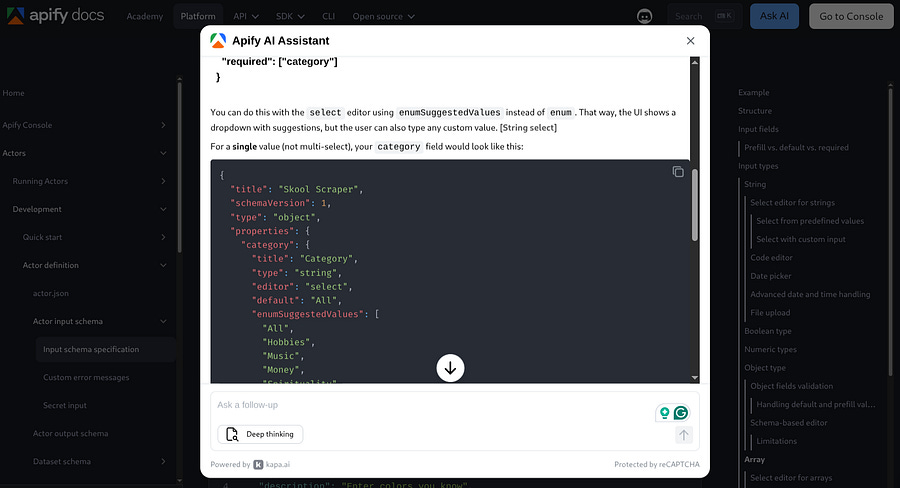This screenshot has width=900, height=488.
Task: Open the docs Search box
Action: point(704,16)
